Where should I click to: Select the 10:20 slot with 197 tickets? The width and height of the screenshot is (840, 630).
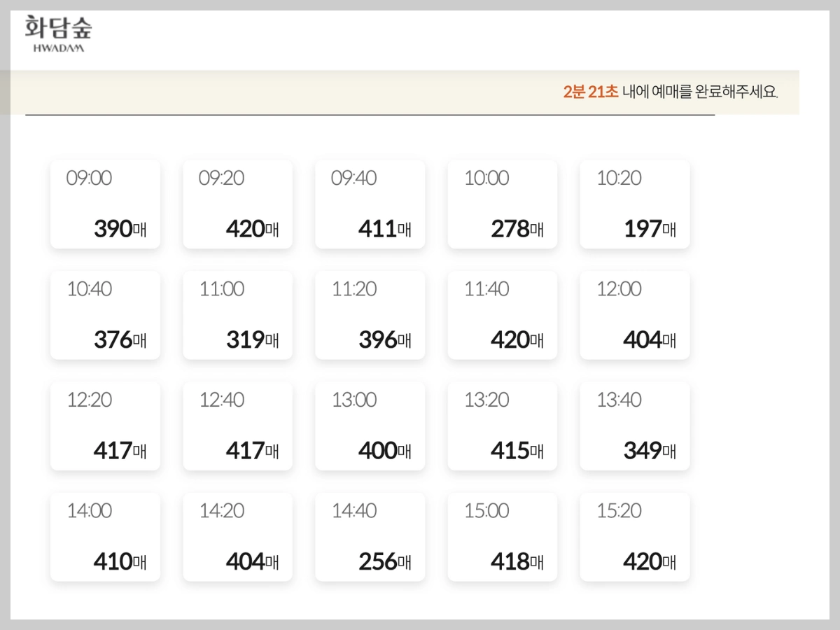click(x=634, y=204)
